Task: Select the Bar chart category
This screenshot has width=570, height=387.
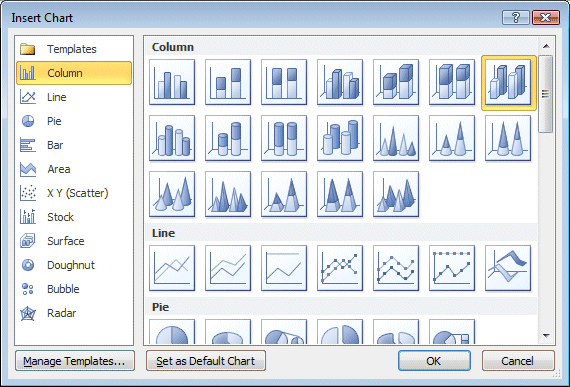Action: coord(74,145)
